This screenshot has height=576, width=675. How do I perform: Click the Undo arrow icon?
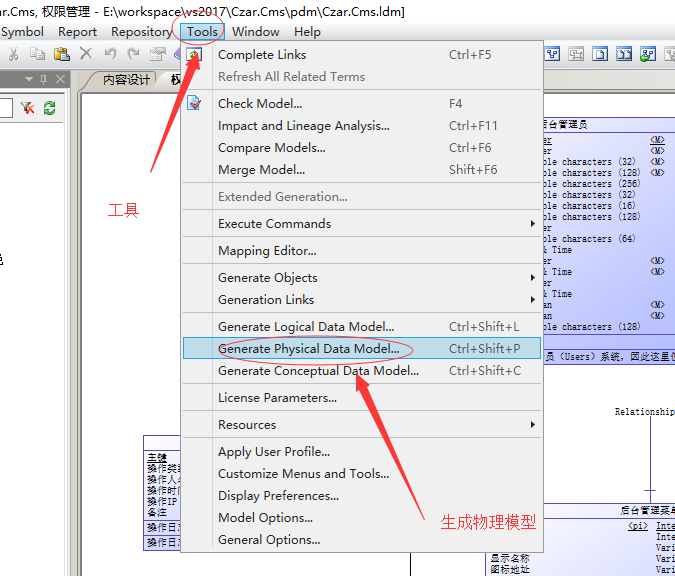click(110, 53)
